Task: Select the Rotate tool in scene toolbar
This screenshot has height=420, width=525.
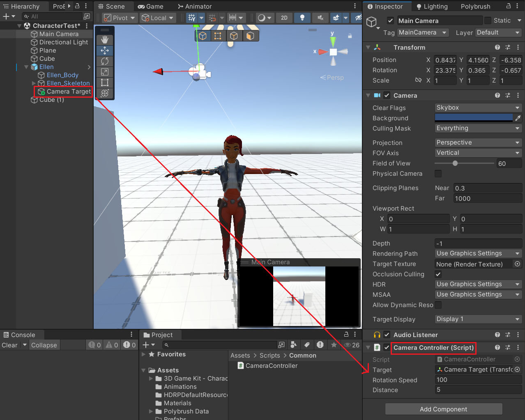Action: pos(105,61)
